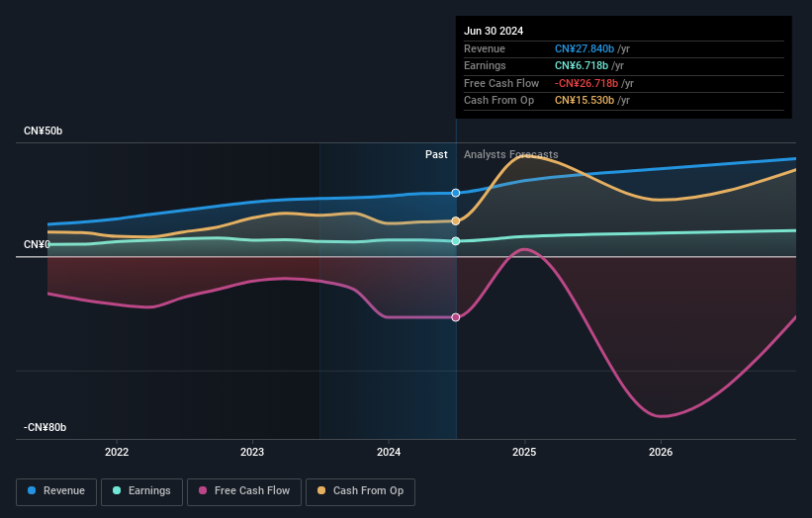This screenshot has width=812, height=518.
Task: Click the Analysts Forecasts label
Action: pyautogui.click(x=511, y=154)
